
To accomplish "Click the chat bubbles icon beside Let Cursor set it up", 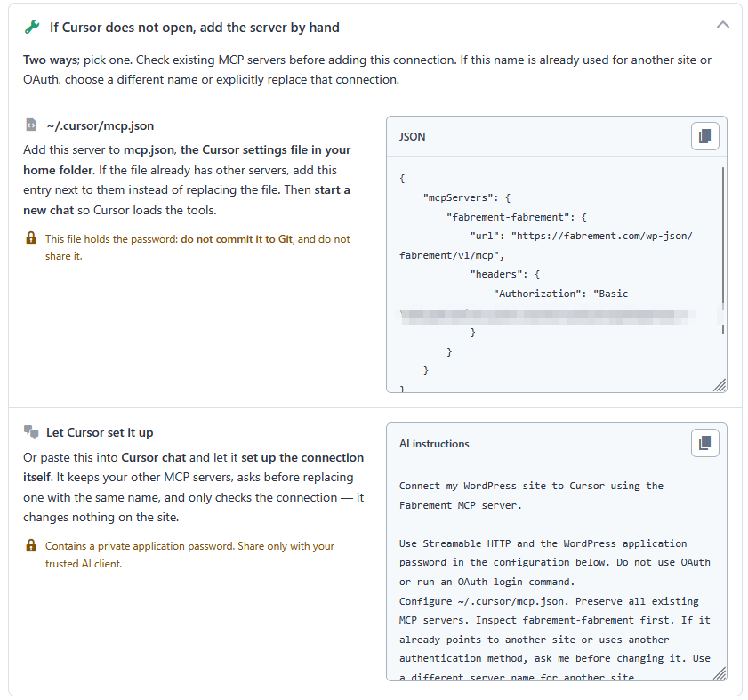I will pos(31,432).
